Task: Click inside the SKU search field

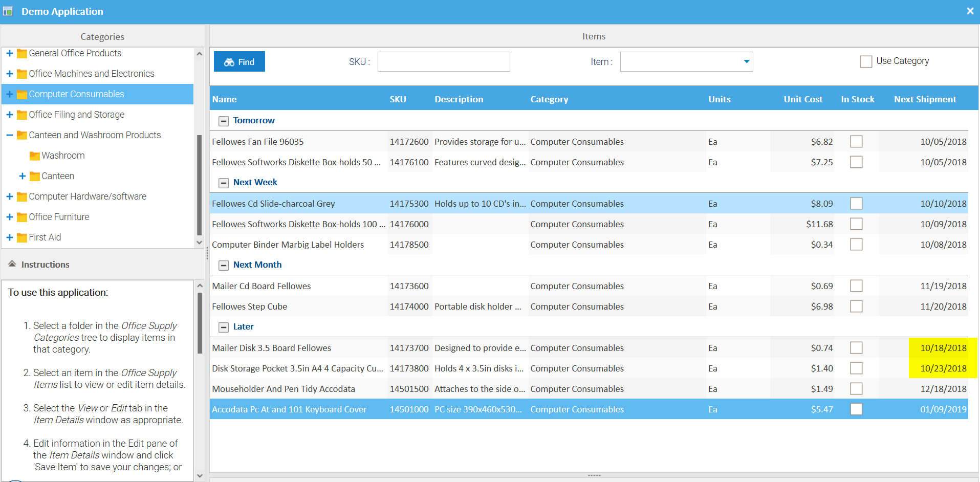Action: pos(444,62)
